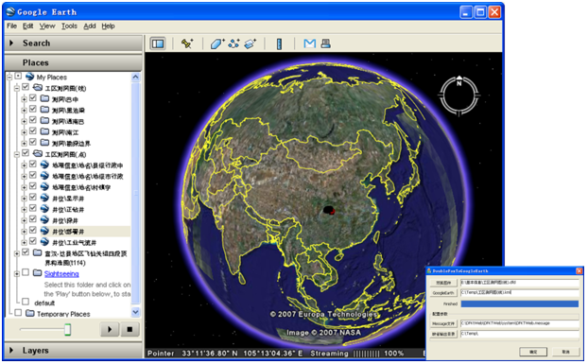This screenshot has height=364, width=588.
Task: Open the Email envelope icon
Action: point(309,43)
